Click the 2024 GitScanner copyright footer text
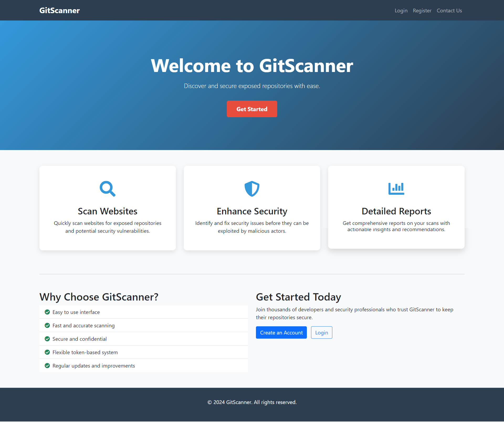The width and height of the screenshot is (504, 422). click(252, 403)
